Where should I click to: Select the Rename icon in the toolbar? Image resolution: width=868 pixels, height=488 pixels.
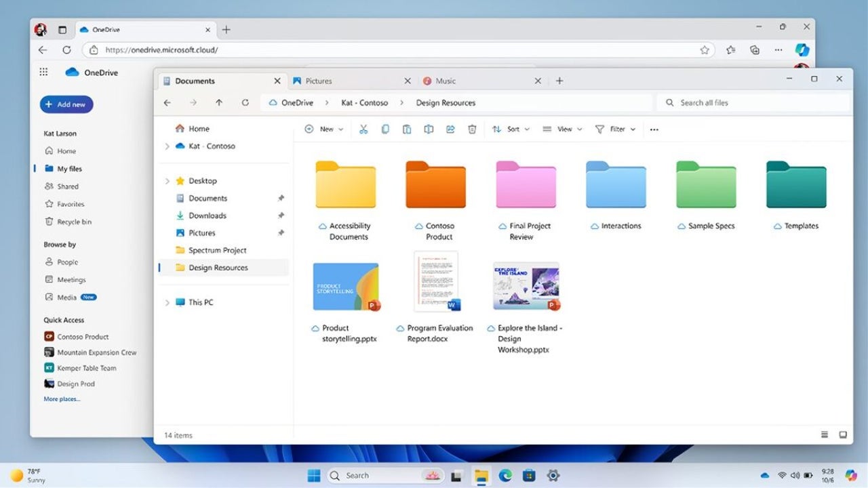[429, 129]
